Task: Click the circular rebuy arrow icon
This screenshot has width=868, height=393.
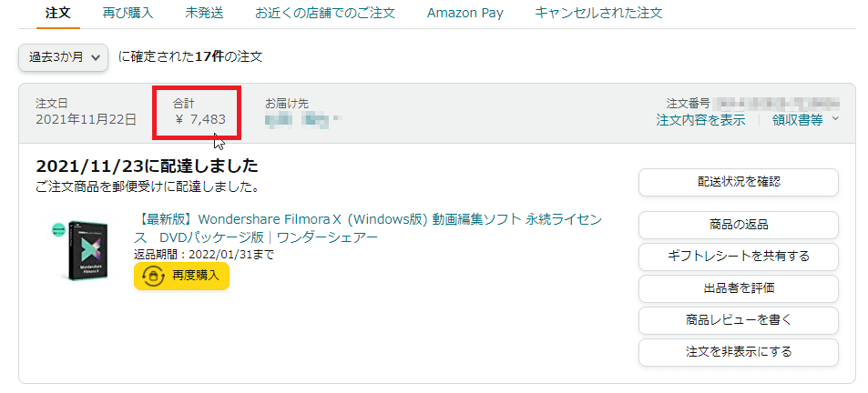Action: coord(154,276)
